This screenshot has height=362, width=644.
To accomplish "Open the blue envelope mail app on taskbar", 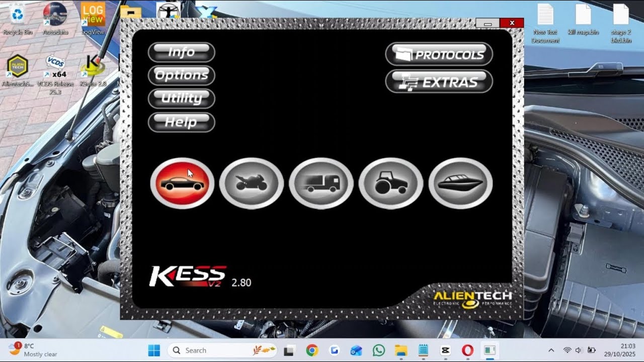I will (x=356, y=350).
